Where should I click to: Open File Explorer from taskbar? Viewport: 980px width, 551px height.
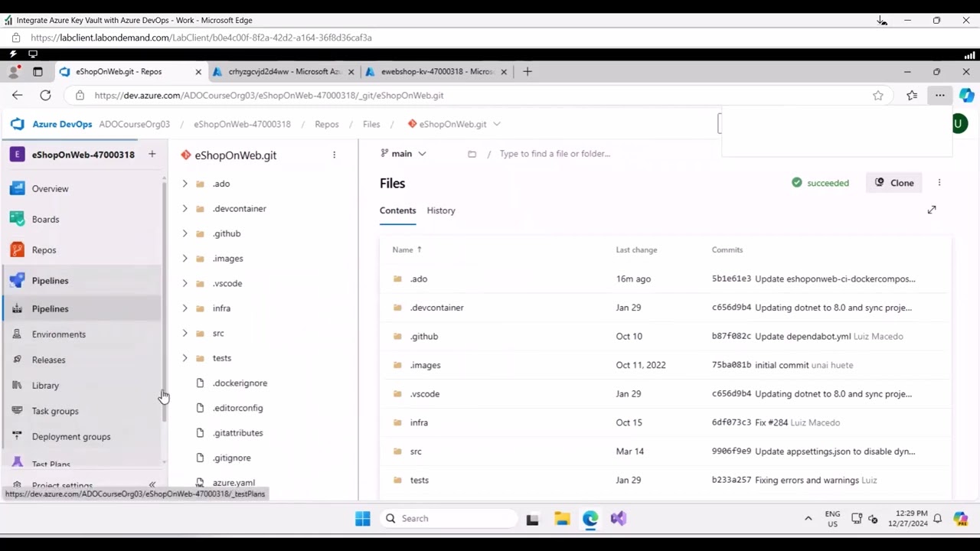562,518
